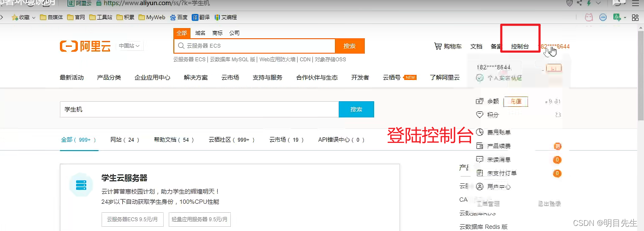Click the Aliyun logo
Viewport: 644px width, 231px height.
point(85,46)
